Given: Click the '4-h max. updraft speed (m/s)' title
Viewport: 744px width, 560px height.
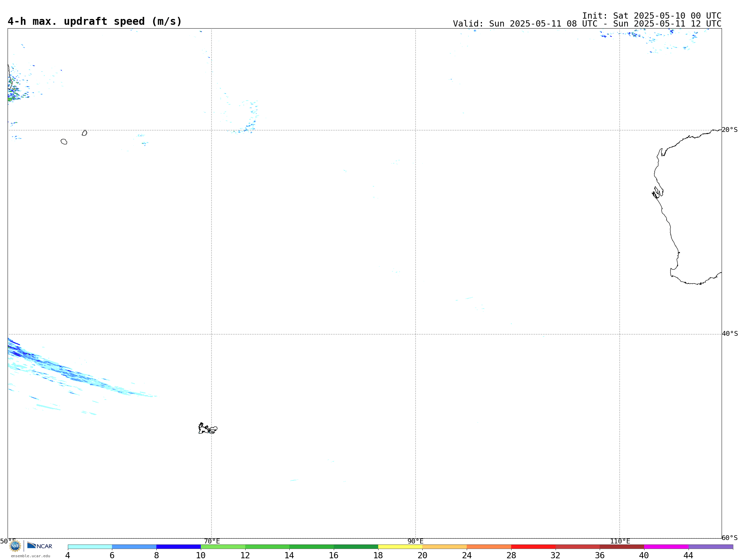Looking at the screenshot, I should click(x=95, y=21).
